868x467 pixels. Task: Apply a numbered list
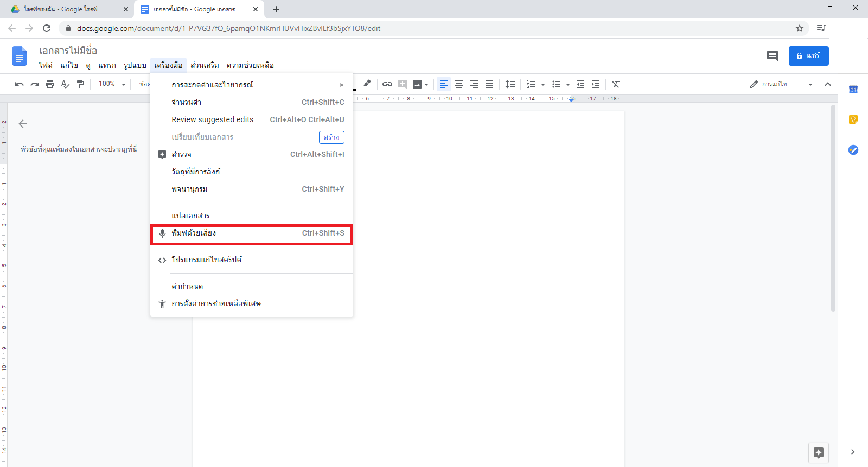[x=531, y=84]
